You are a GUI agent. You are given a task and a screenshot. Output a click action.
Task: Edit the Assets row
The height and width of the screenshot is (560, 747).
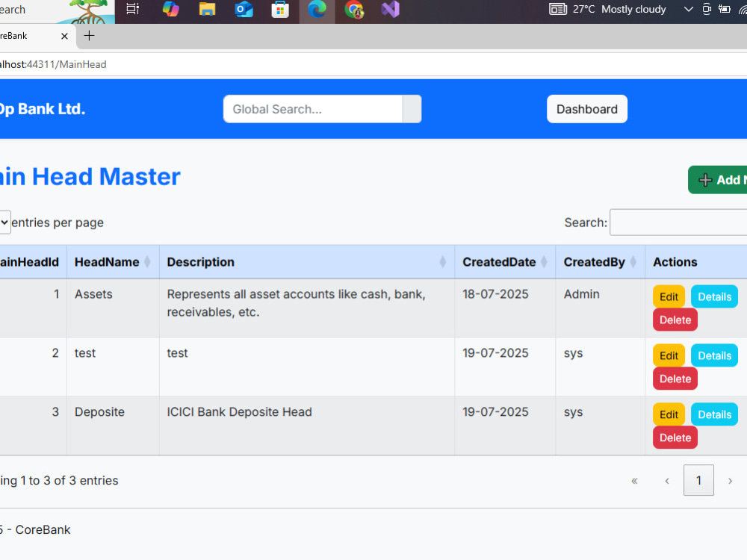pos(669,296)
